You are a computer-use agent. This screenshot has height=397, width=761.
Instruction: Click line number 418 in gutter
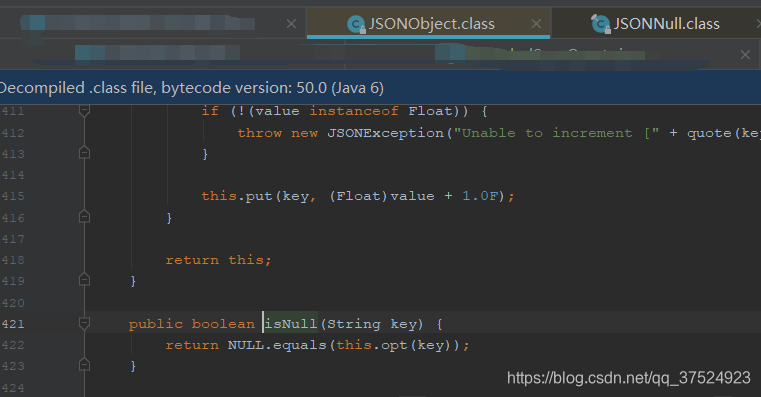pos(13,260)
